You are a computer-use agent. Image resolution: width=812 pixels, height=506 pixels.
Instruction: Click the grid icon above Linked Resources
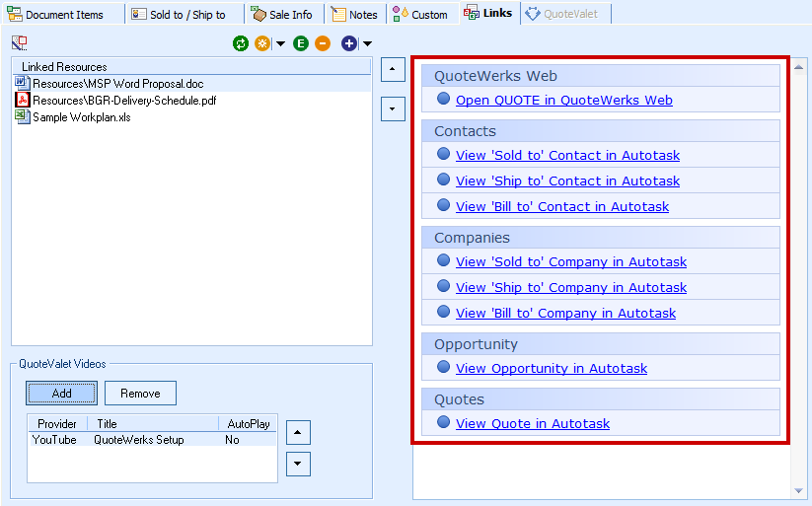pos(20,43)
